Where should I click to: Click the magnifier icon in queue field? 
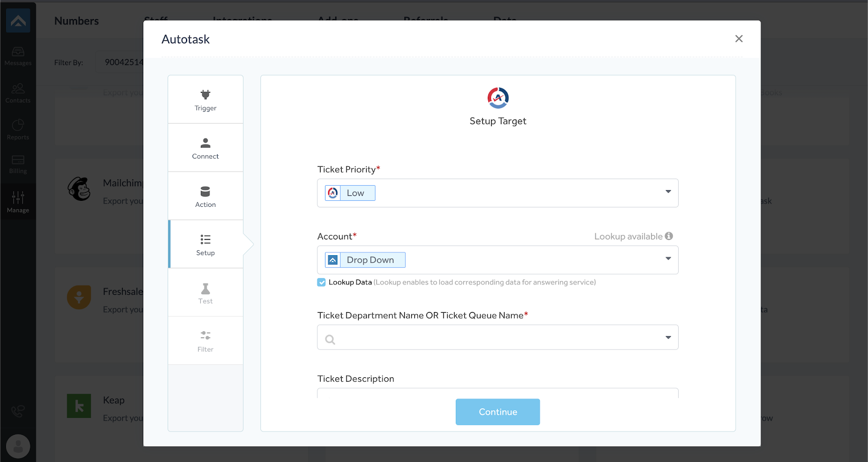tap(330, 340)
